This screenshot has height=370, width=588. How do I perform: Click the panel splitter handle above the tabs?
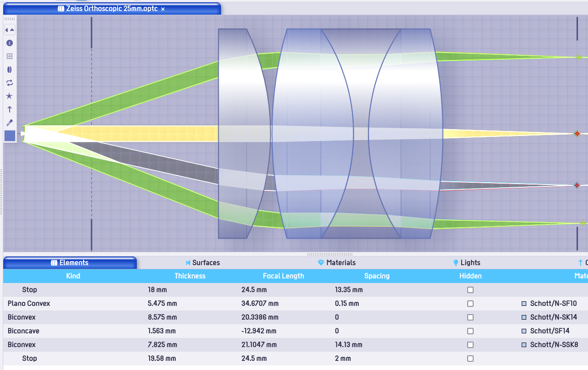[330, 254]
